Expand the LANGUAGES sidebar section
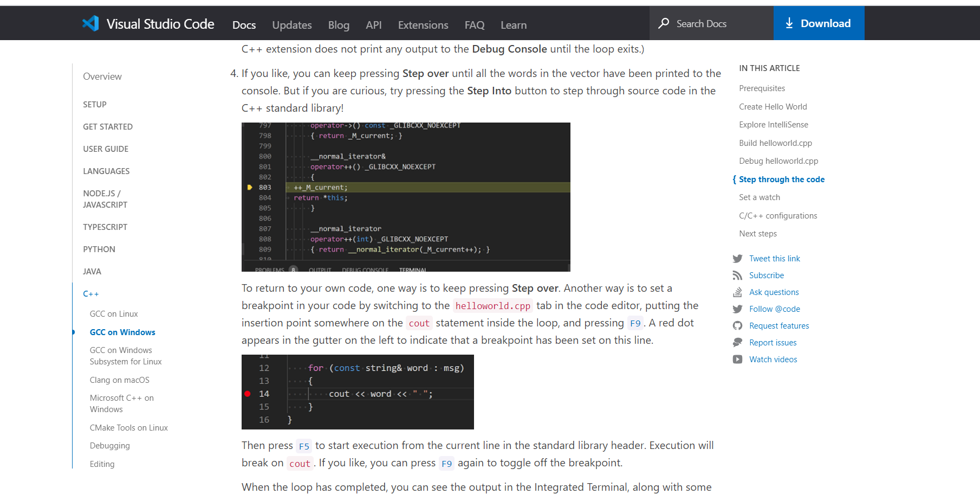 (x=106, y=171)
